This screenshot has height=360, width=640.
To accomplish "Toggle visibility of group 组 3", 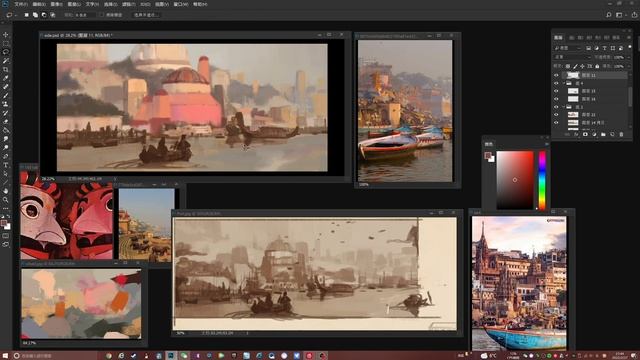I will [x=556, y=107].
